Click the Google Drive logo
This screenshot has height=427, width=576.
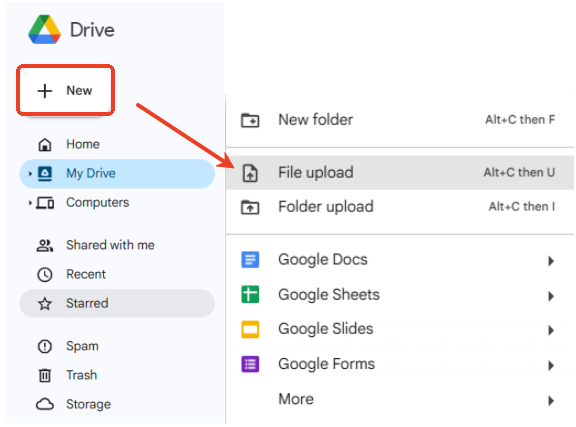point(44,30)
